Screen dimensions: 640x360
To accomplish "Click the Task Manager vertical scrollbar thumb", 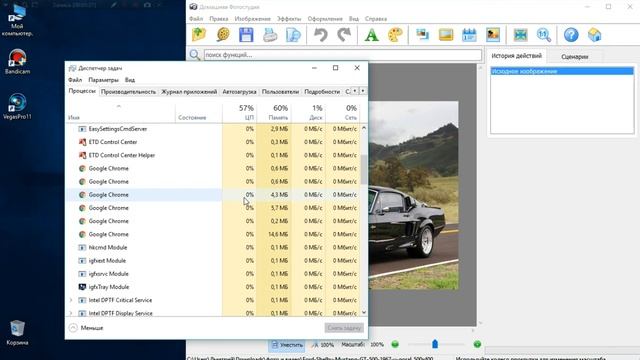I will tap(364, 169).
